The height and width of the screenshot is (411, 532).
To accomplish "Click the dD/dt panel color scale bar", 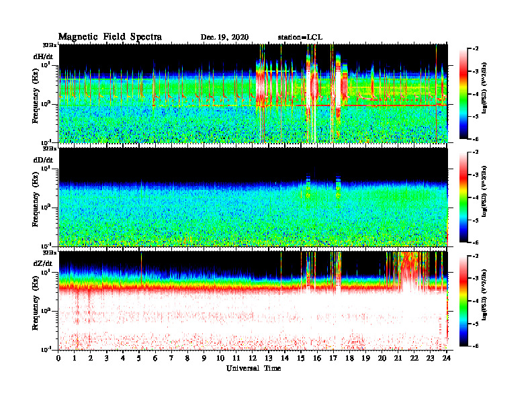I will tap(463, 197).
